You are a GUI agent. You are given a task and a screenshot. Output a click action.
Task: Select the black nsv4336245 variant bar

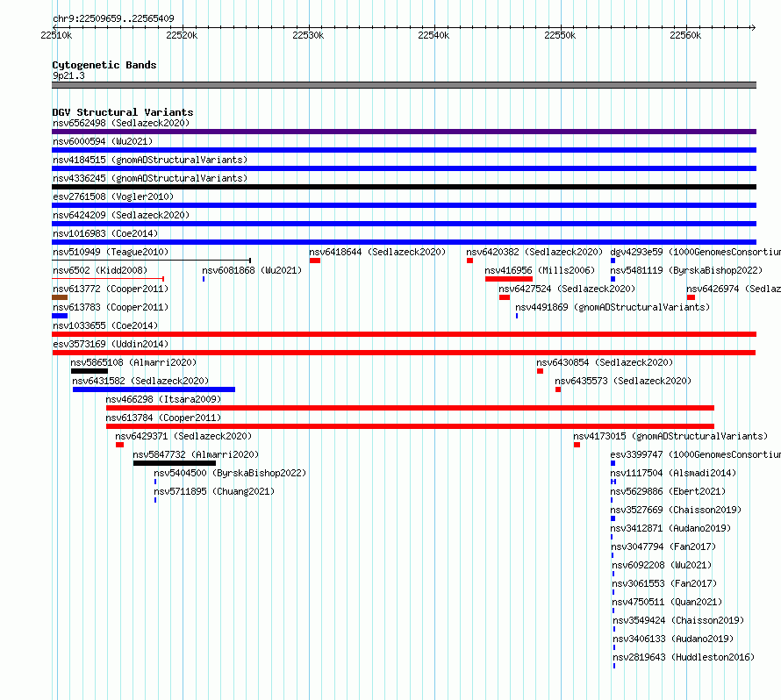point(404,187)
